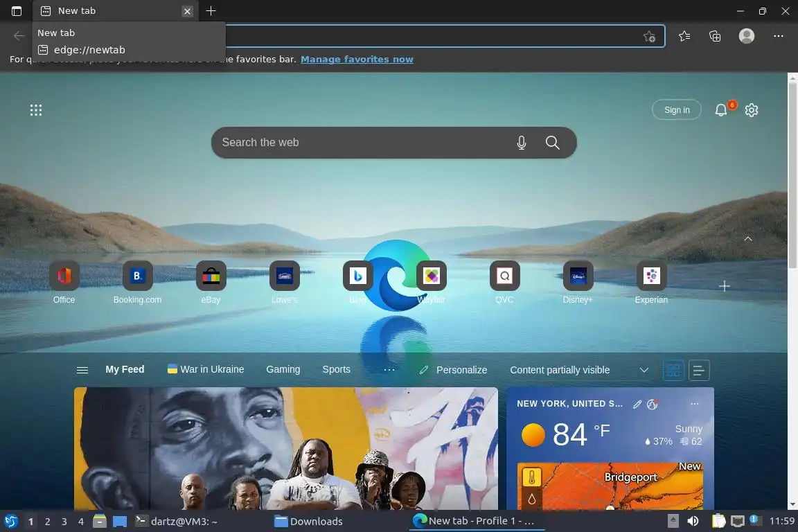Open the profile avatar menu

(x=747, y=35)
